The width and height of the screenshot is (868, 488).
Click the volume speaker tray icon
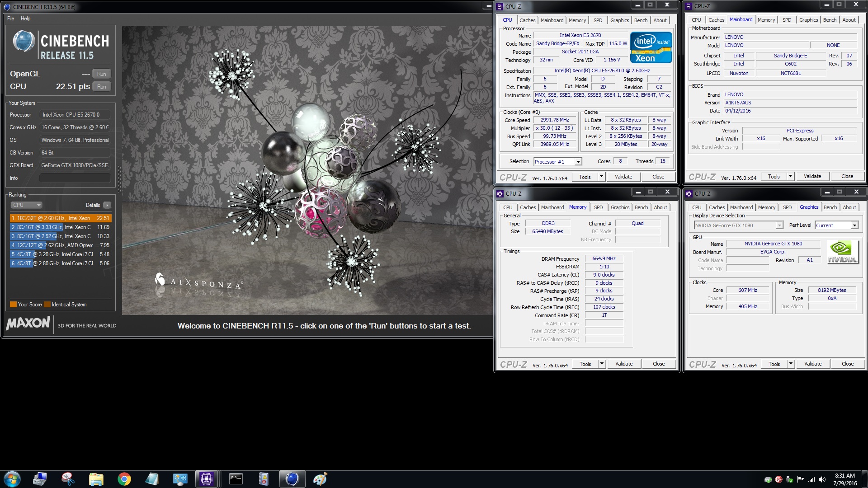click(822, 479)
